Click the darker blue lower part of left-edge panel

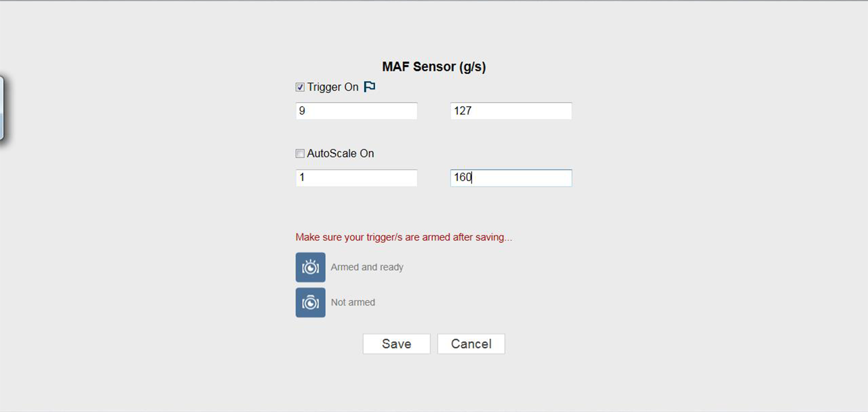tap(1, 126)
